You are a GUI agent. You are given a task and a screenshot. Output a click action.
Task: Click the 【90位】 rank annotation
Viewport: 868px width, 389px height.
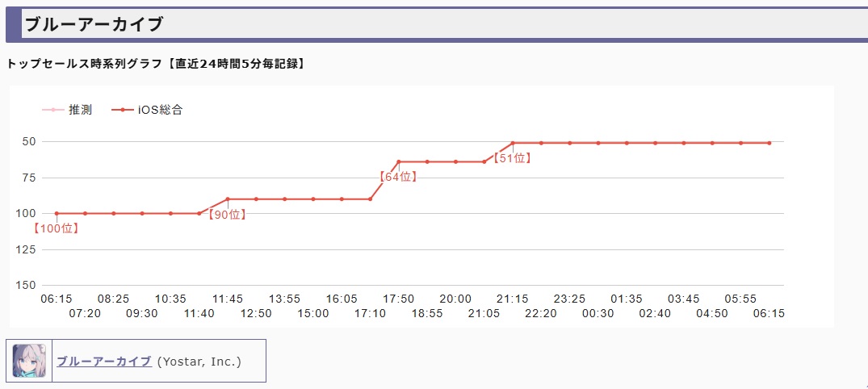coord(226,215)
